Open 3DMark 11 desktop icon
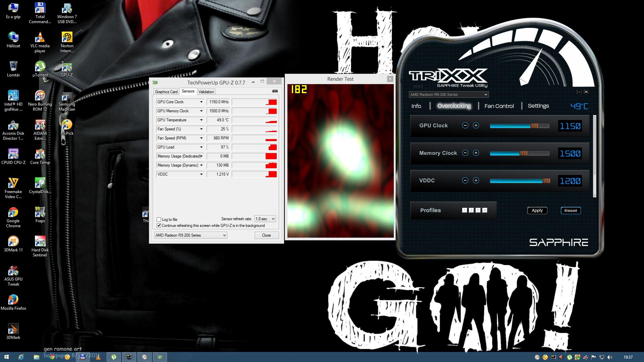The height and width of the screenshot is (362, 644). (13, 244)
